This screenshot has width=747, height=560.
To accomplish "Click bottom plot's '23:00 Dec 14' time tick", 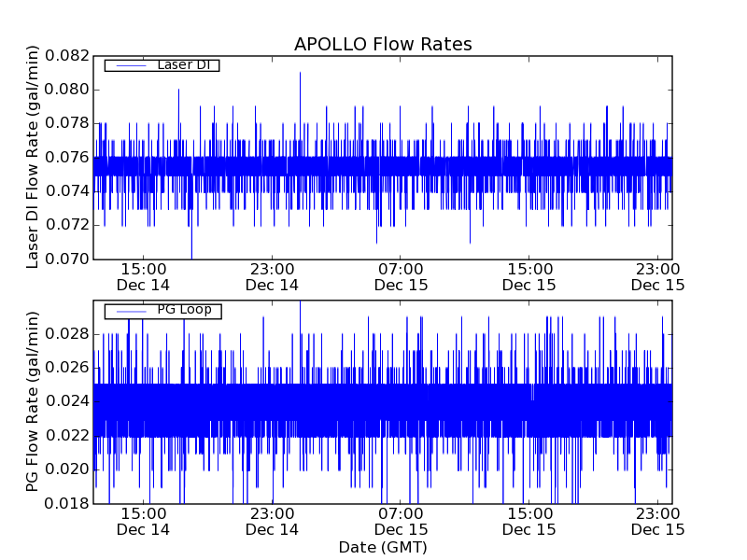I will [x=272, y=521].
